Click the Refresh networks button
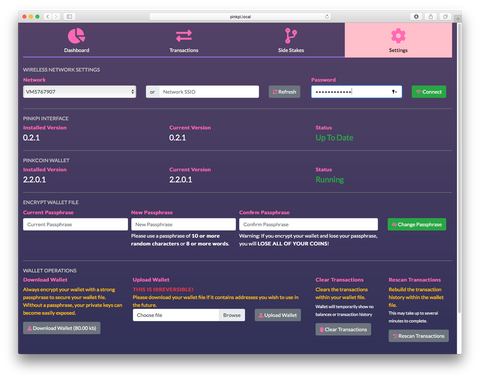480x380 pixels. (x=284, y=92)
